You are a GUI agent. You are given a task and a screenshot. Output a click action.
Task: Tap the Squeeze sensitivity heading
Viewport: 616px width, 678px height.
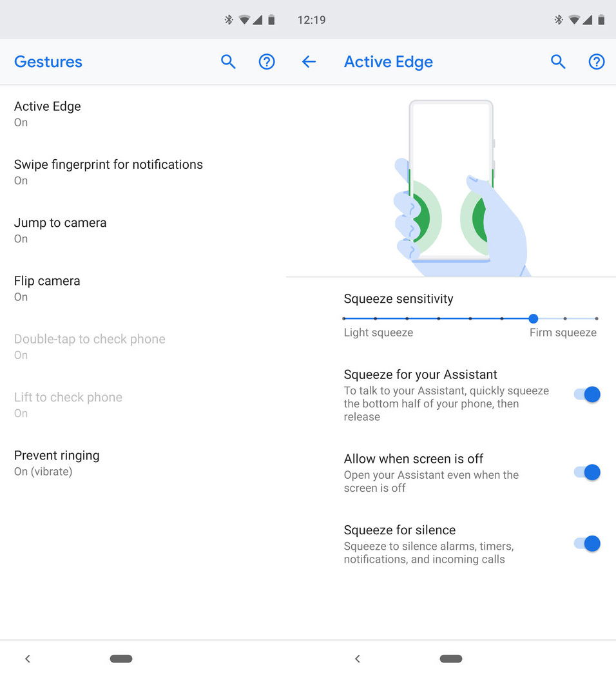[x=399, y=299]
